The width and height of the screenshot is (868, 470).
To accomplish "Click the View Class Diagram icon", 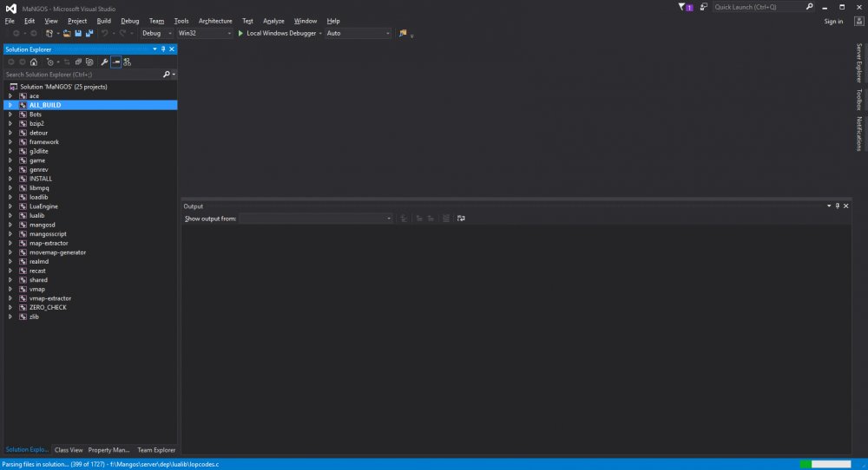I will click(x=128, y=62).
